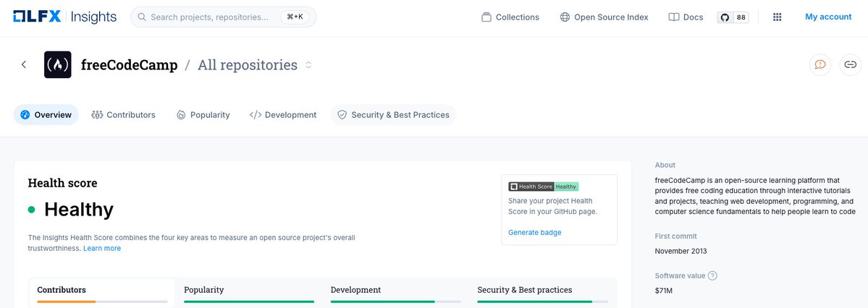Click the Popularity flame icon
Viewport: 868px width, 308px height.
(x=181, y=115)
